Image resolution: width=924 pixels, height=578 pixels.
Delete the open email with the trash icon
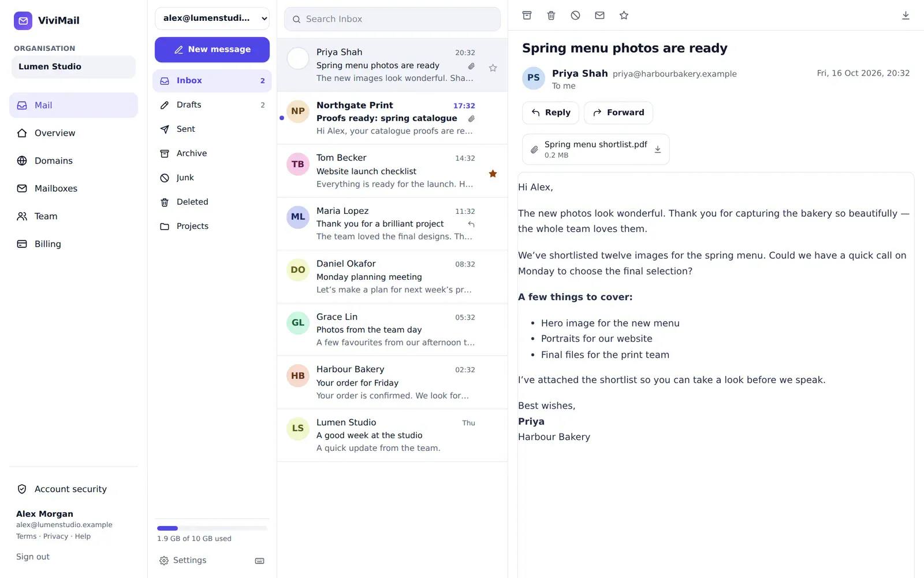click(x=551, y=16)
